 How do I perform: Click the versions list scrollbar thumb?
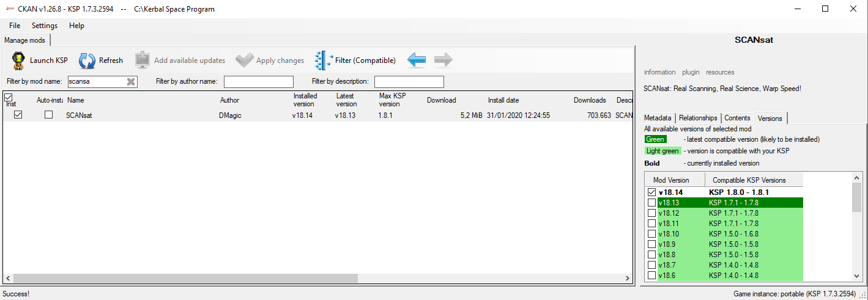click(x=856, y=197)
